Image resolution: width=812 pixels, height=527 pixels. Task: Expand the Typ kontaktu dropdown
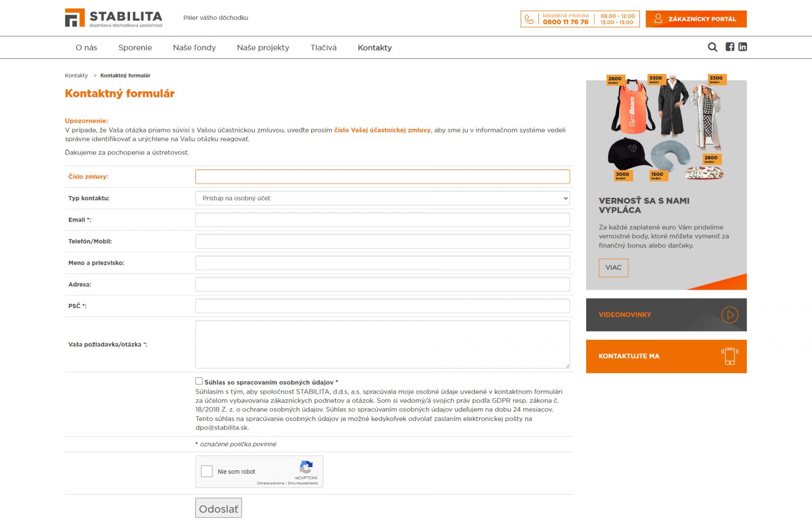point(382,198)
